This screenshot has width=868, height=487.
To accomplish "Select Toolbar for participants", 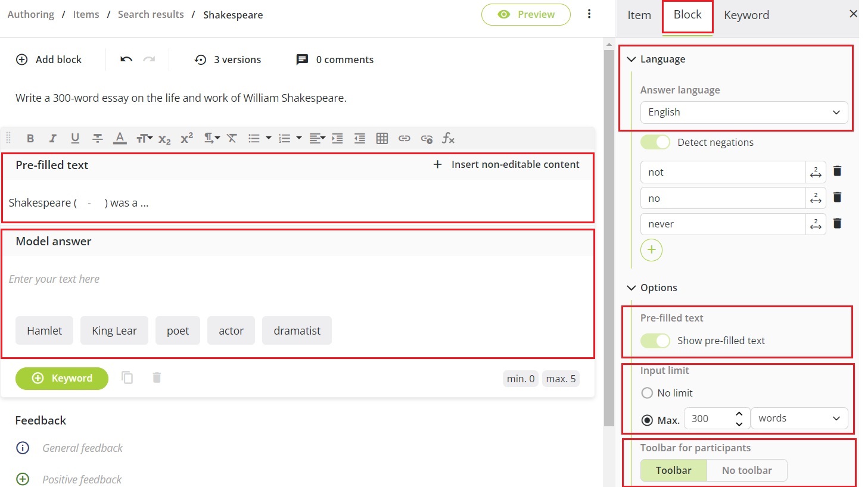I will 674,470.
